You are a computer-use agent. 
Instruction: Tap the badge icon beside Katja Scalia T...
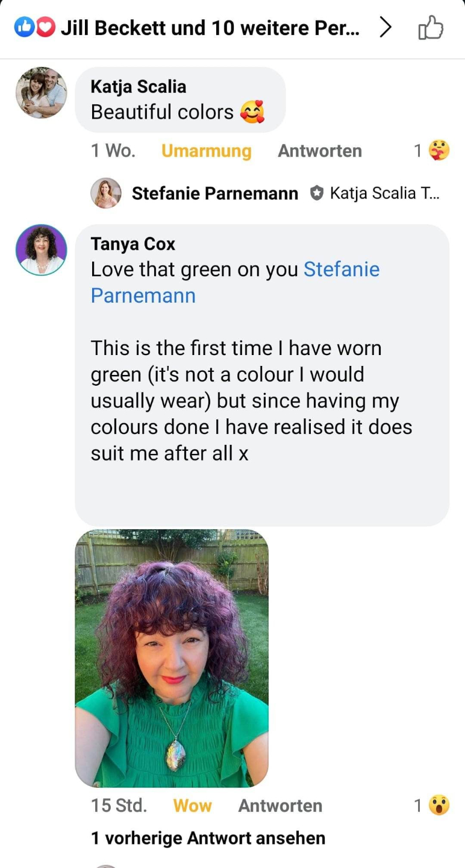[x=316, y=193]
